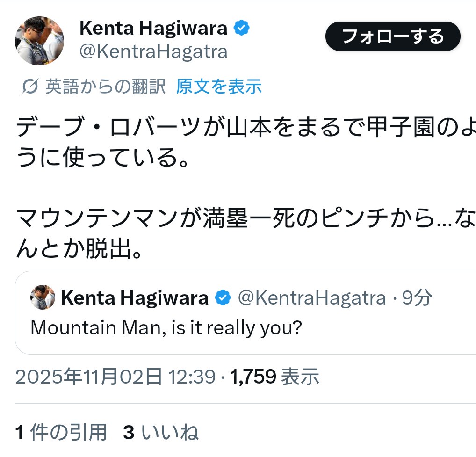Click the verified badge beside the top name

pyautogui.click(x=242, y=29)
